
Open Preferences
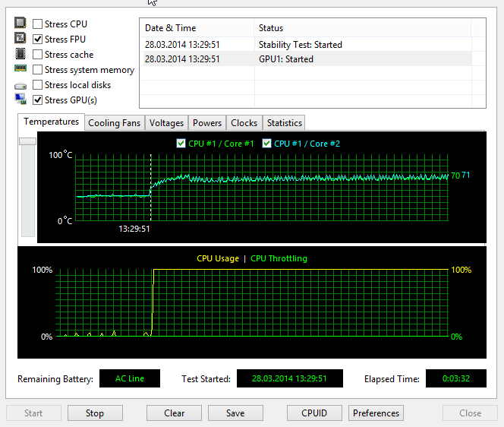coord(376,413)
